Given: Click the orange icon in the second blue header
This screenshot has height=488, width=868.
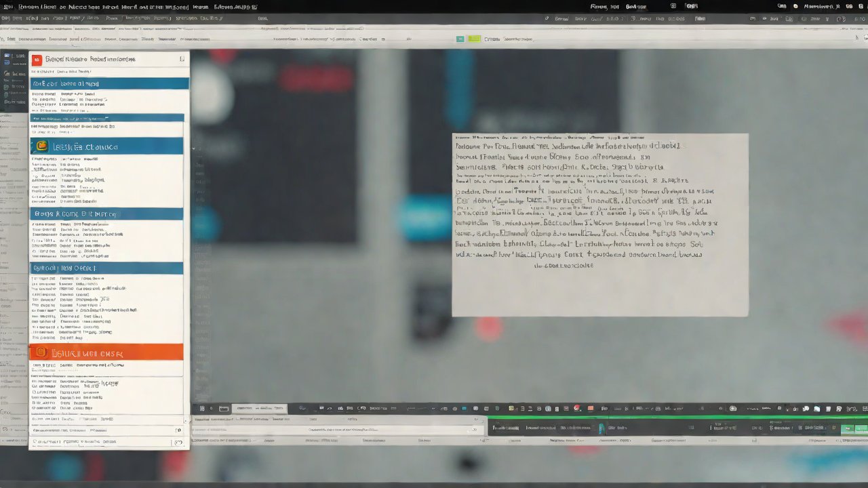Looking at the screenshot, I should pos(41,146).
